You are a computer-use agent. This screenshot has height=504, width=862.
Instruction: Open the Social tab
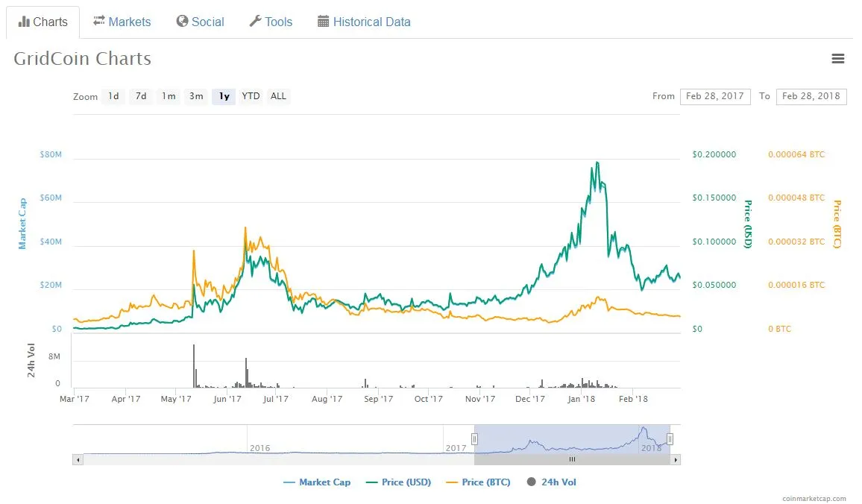pyautogui.click(x=200, y=22)
